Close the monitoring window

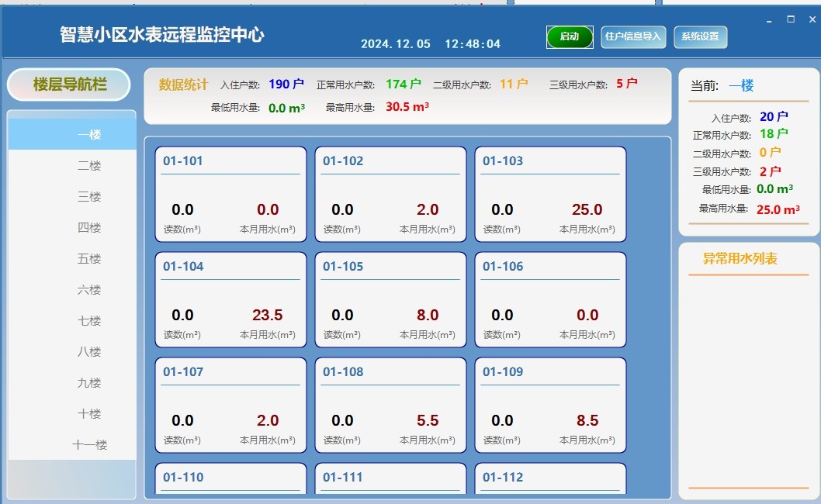coord(812,19)
